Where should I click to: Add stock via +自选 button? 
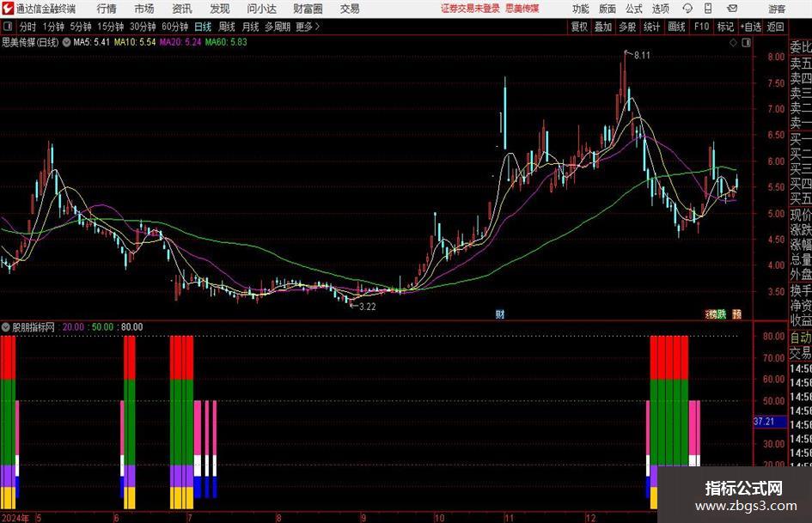[751, 27]
